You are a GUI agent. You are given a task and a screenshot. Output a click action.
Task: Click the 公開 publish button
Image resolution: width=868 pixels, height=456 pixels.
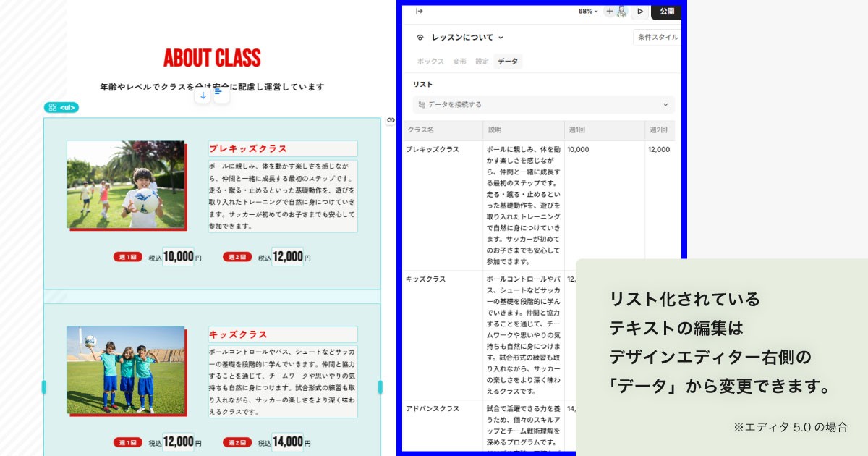[x=665, y=12]
